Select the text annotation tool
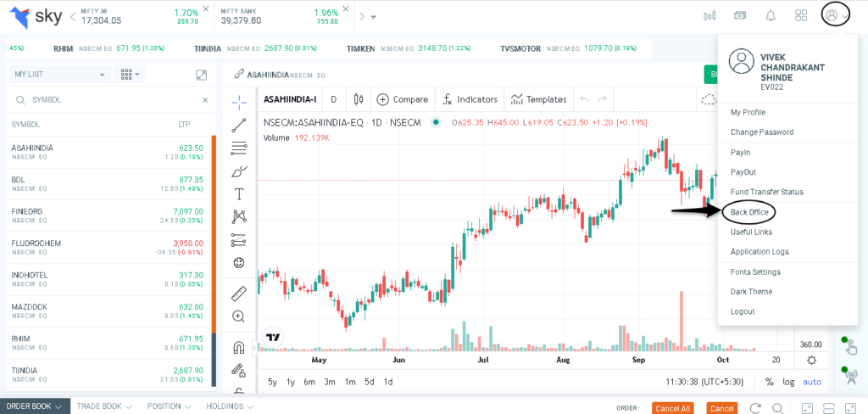Image resolution: width=868 pixels, height=414 pixels. coord(239,194)
